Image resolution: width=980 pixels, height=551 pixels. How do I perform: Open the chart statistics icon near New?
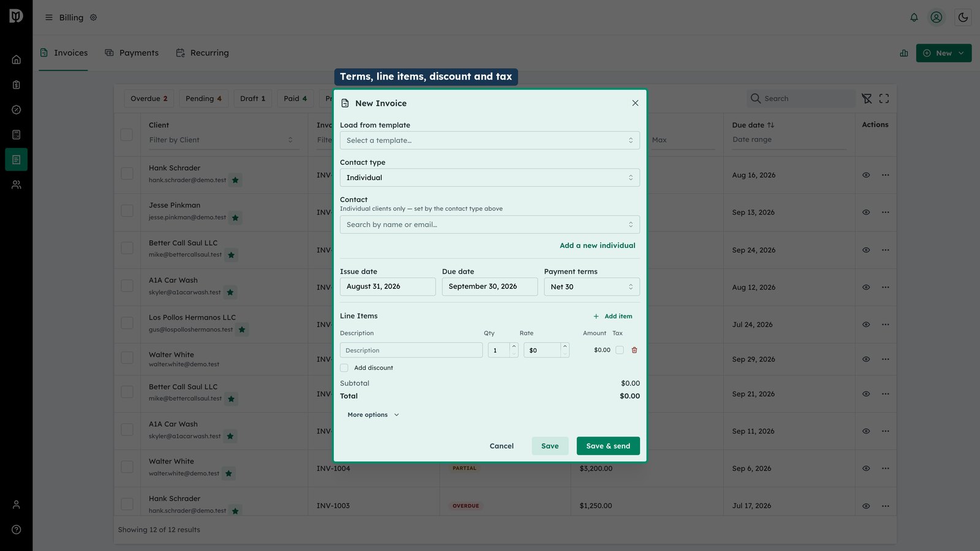[x=904, y=53]
